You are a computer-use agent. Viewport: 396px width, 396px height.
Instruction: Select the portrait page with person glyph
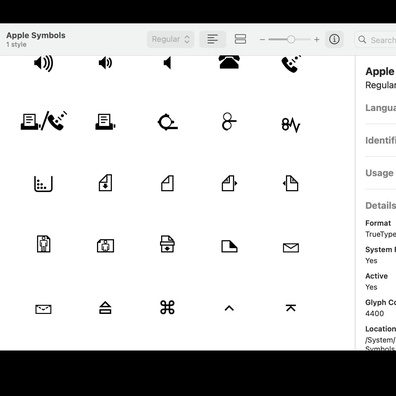[x=44, y=244]
